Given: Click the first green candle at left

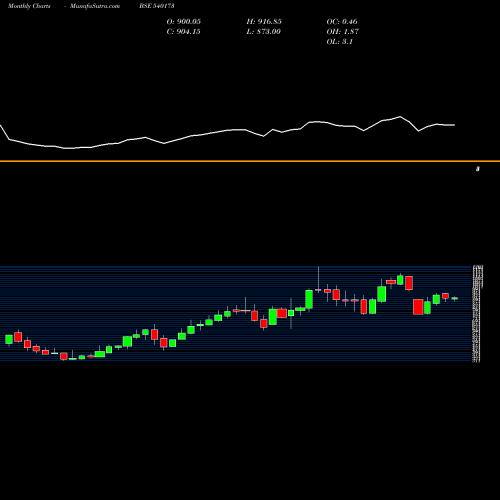Looking at the screenshot, I should 9,339.
